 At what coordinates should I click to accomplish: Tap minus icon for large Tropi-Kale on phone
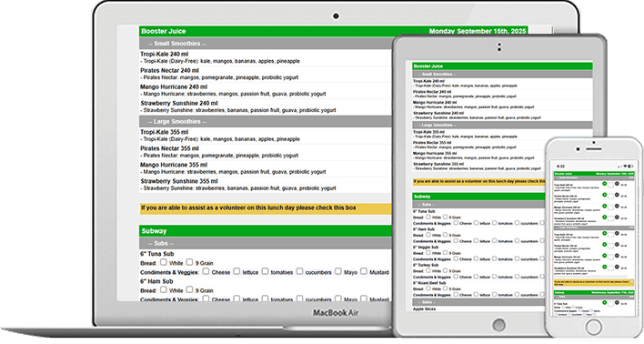coord(617,233)
